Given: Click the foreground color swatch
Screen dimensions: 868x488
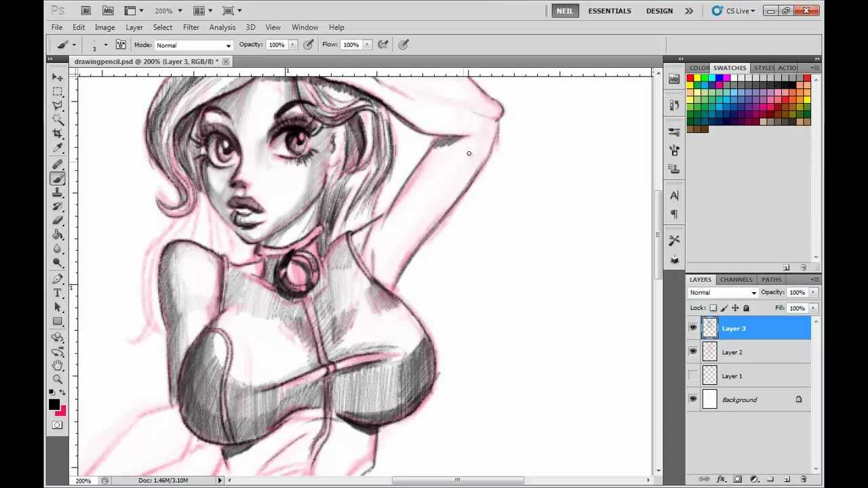Looking at the screenshot, I should 54,405.
